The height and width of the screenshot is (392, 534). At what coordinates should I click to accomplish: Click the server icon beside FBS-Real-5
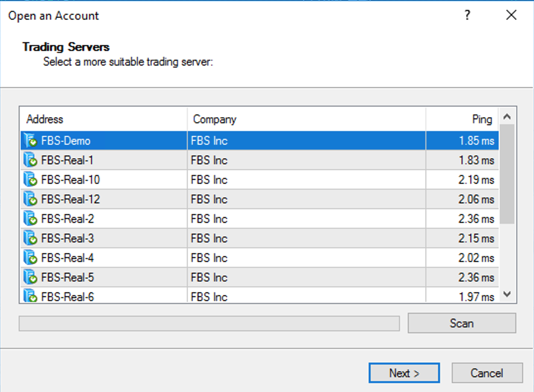pos(30,277)
